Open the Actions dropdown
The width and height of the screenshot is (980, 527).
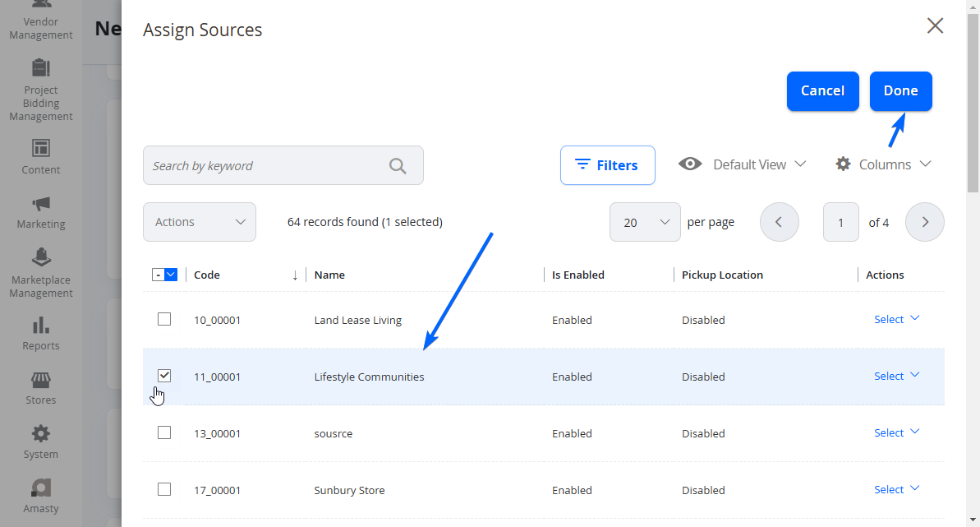pyautogui.click(x=200, y=222)
